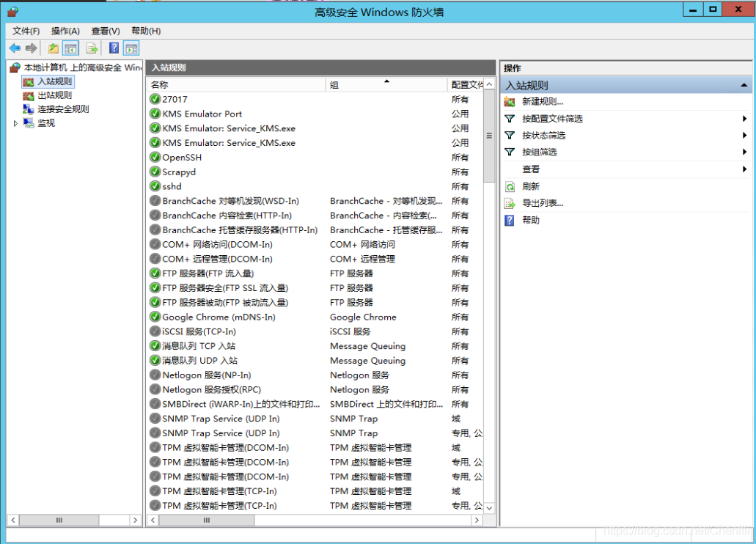Screen dimensions: 756x544
Task: Select 出站规则 in the tree
Action: point(55,95)
